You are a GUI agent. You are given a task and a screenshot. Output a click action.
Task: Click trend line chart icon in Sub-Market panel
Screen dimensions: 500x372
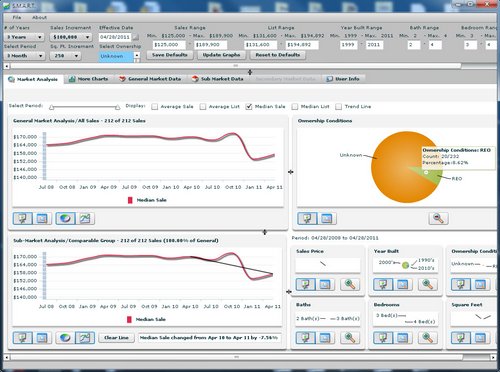pyautogui.click(x=85, y=338)
